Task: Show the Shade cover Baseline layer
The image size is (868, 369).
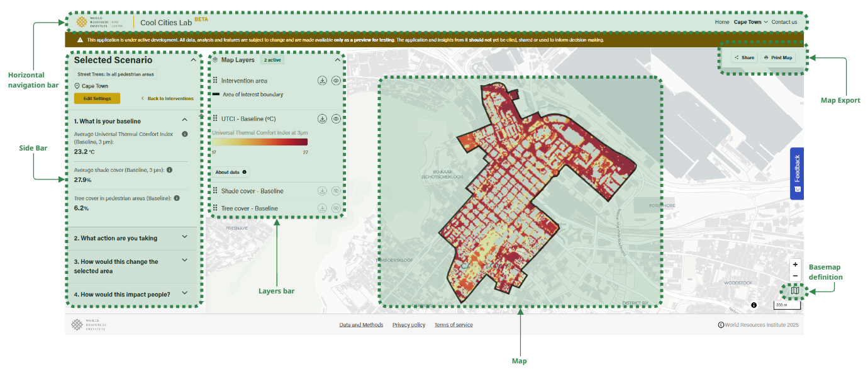Action: coord(336,191)
